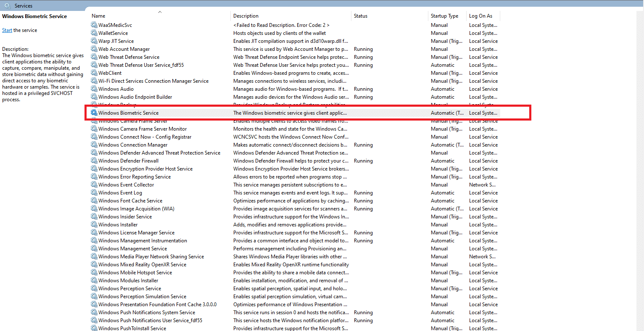The width and height of the screenshot is (644, 331).
Task: Select Windows License Manager Service row
Action: tap(136, 233)
